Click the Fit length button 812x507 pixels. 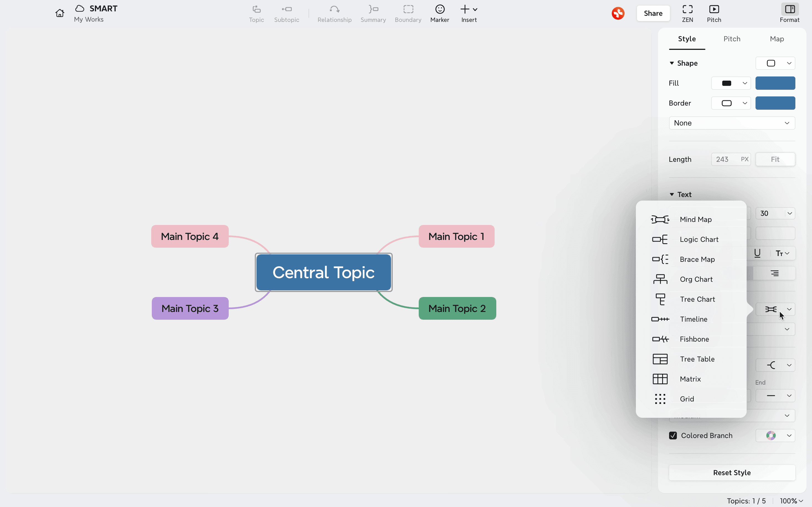coord(775,159)
